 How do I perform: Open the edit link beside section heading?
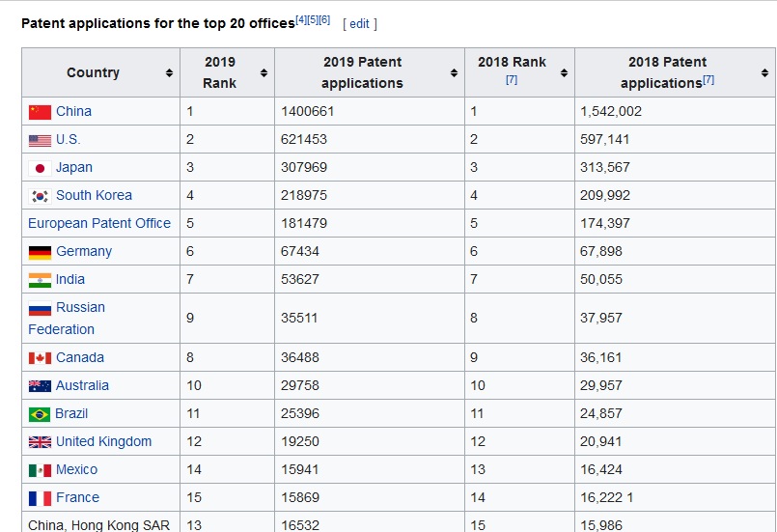click(359, 23)
